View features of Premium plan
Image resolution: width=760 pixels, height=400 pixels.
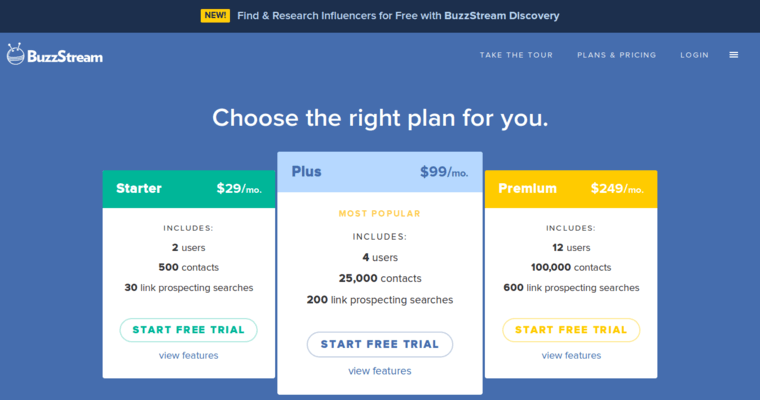pos(571,356)
